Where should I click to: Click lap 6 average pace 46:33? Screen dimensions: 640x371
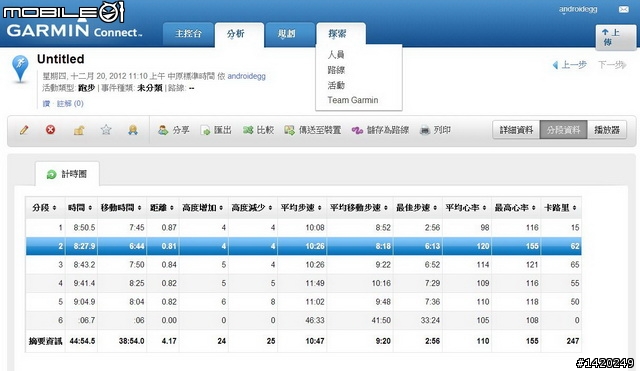click(x=315, y=320)
